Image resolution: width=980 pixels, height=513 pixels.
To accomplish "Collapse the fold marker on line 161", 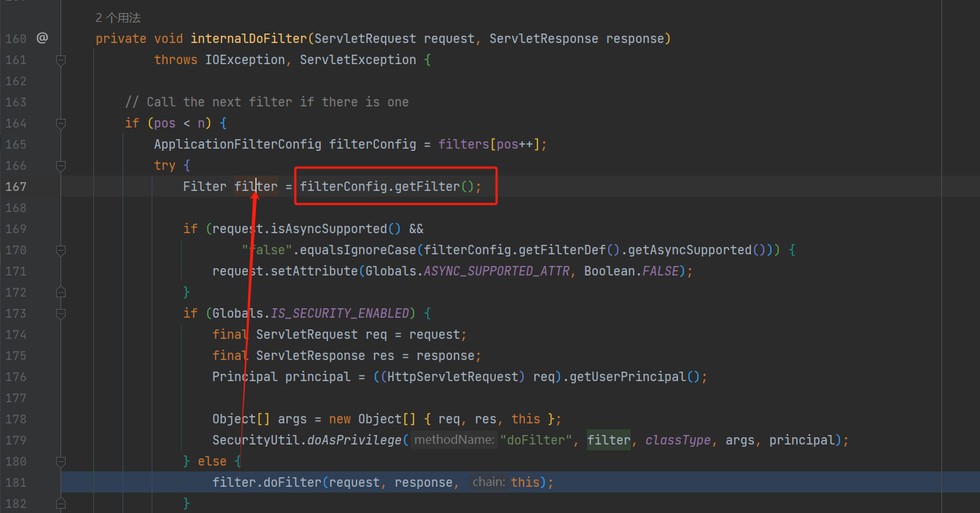I will point(61,60).
